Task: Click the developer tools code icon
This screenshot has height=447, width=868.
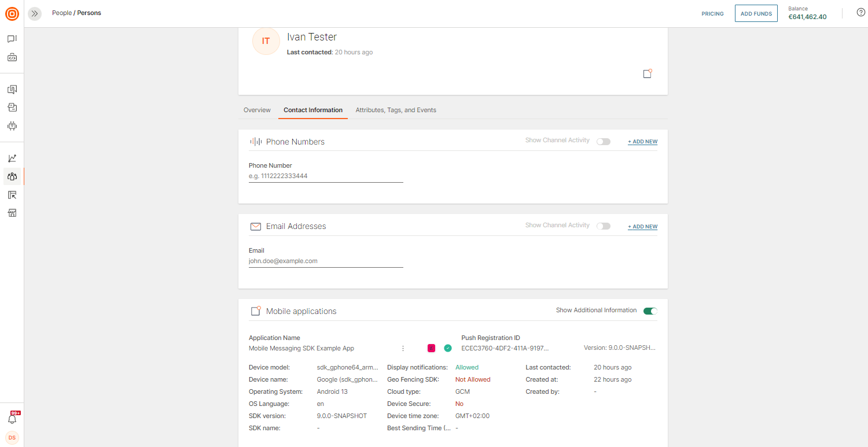Action: 12,58
